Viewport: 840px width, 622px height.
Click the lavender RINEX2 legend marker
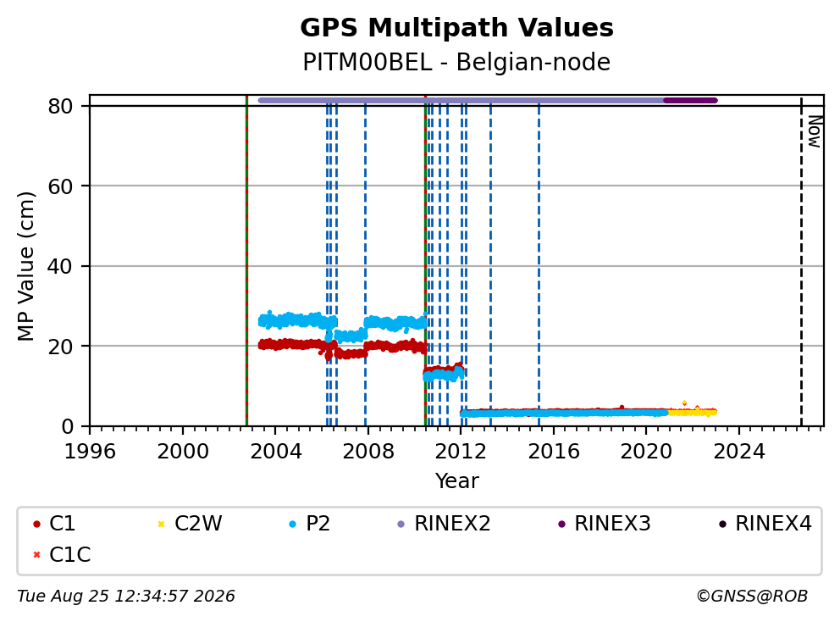(x=401, y=524)
